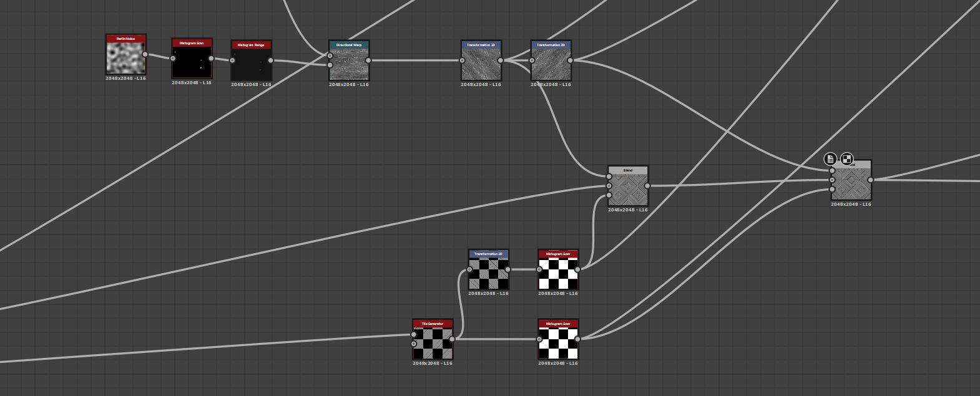Select the Histogram Scan node wired directly from Tile Generator

(559, 339)
